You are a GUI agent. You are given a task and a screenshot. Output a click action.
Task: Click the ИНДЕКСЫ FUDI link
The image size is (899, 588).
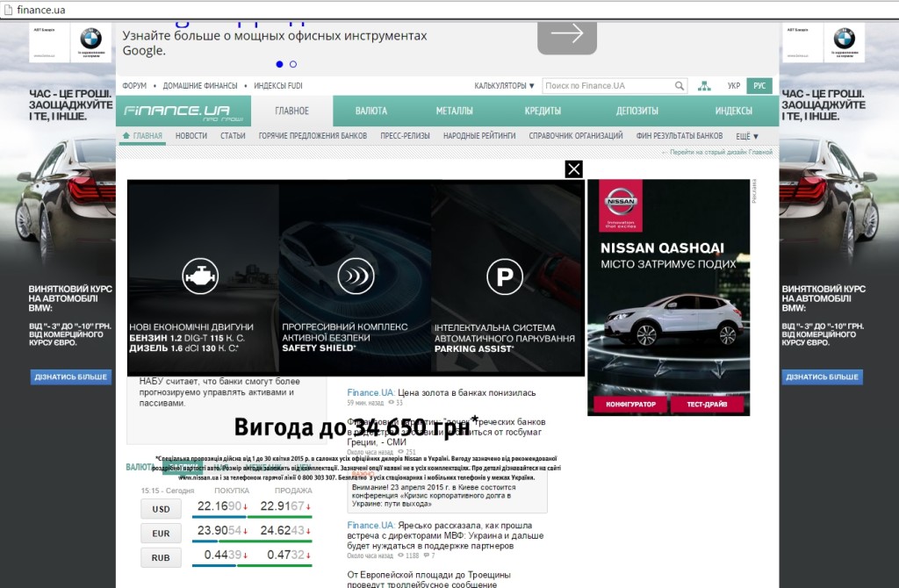click(278, 86)
